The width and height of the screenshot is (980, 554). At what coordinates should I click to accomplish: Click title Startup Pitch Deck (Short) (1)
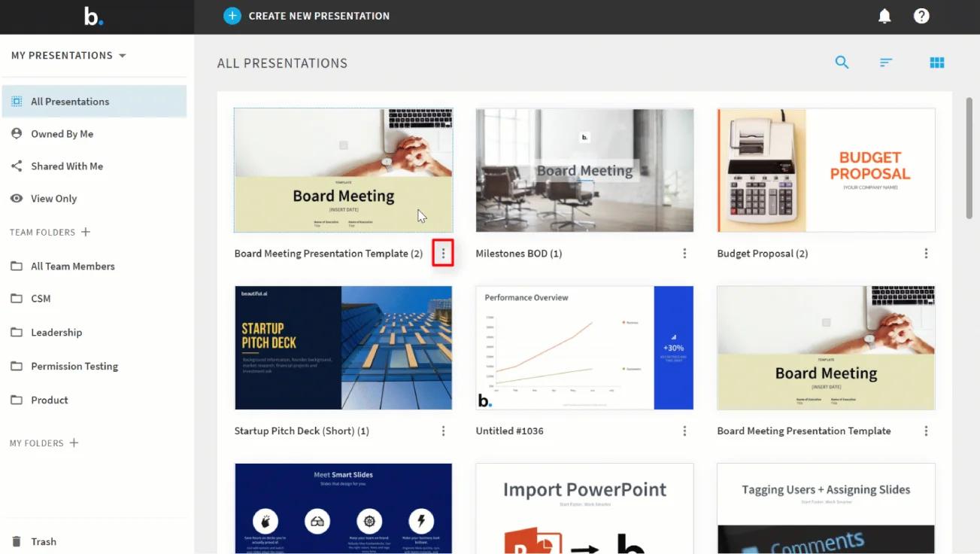tap(302, 431)
